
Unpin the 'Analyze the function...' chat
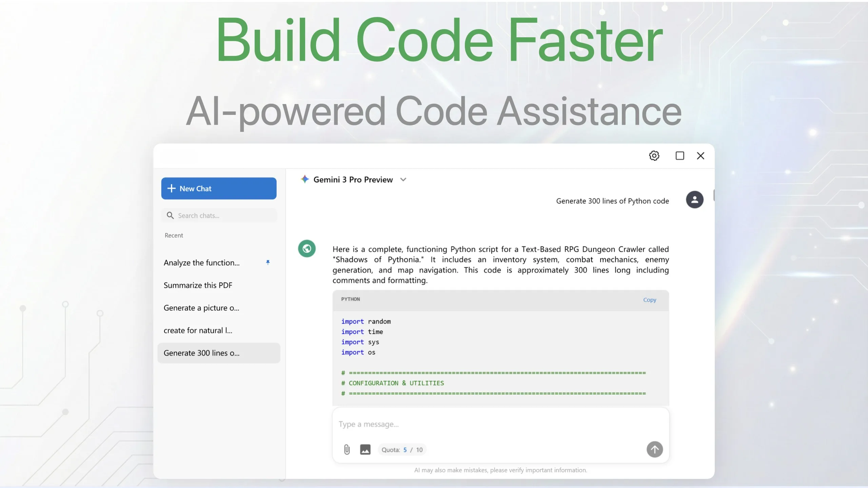[268, 262]
